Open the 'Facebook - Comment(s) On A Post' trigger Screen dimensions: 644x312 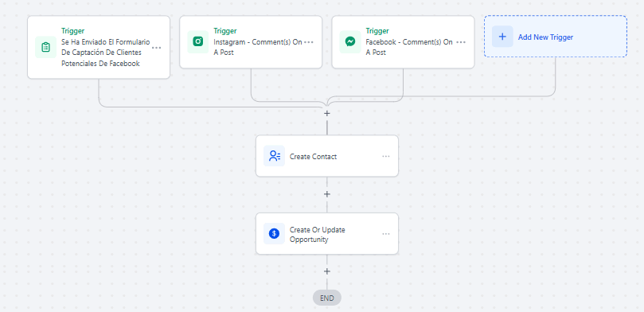403,42
